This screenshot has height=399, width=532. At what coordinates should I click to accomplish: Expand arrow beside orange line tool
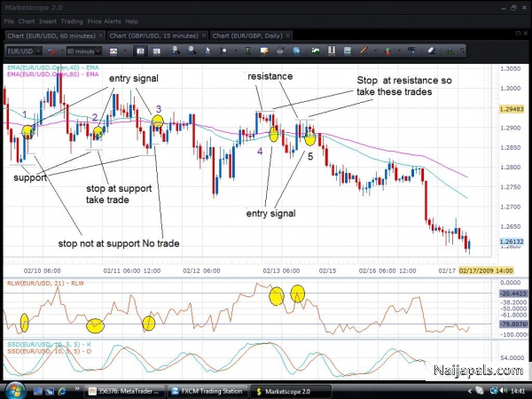pyautogui.click(x=375, y=51)
